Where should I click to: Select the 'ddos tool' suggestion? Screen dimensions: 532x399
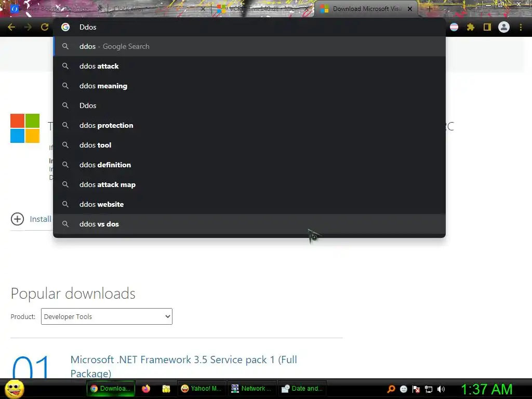249,145
